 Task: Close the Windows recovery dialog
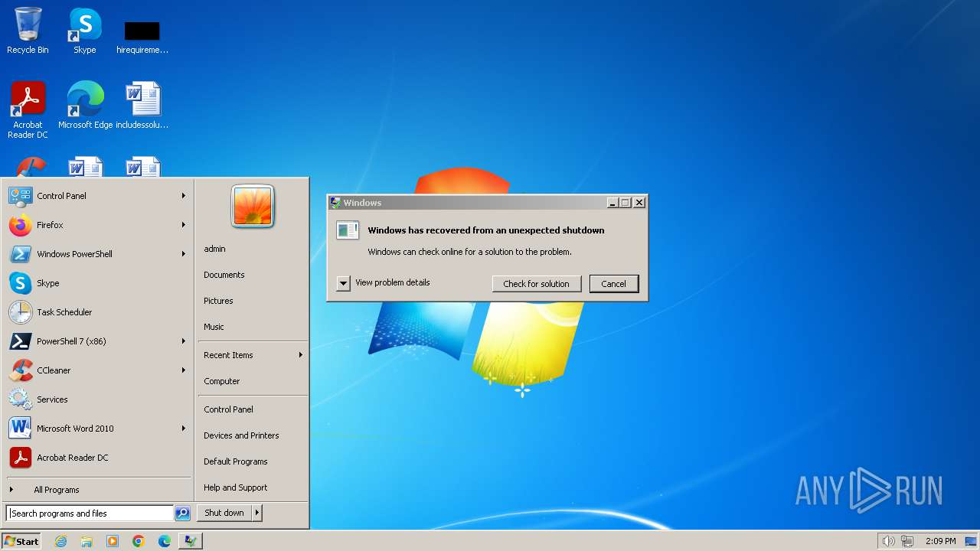[639, 203]
